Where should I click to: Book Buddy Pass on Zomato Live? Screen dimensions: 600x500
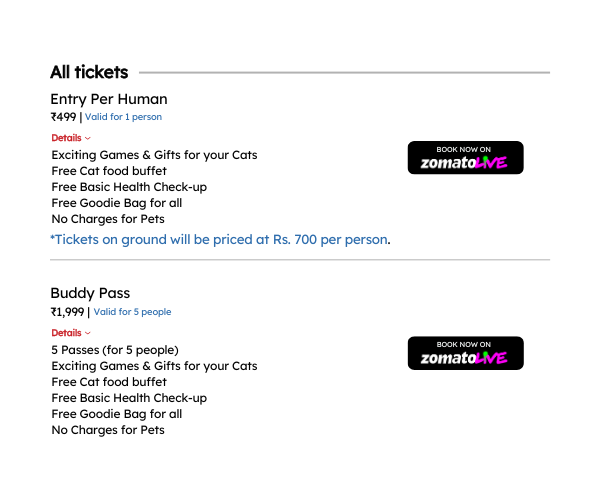(x=465, y=353)
